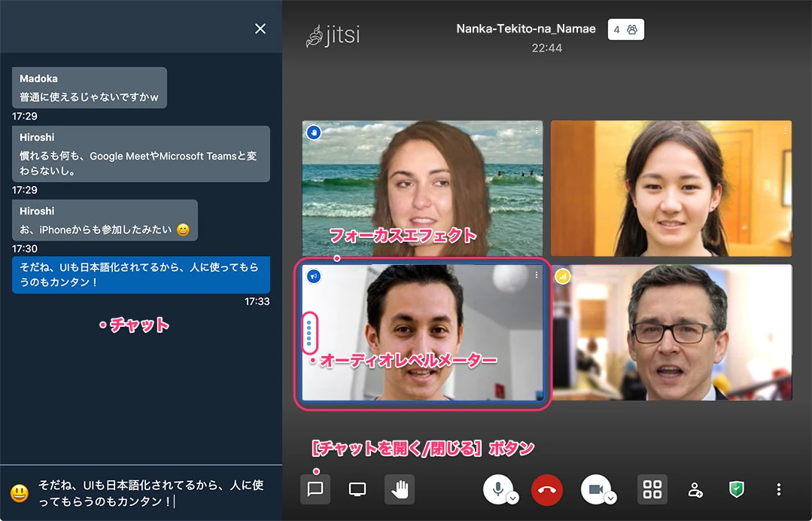Open the emoji picker smiley in chat
This screenshot has height=521, width=812.
19,493
